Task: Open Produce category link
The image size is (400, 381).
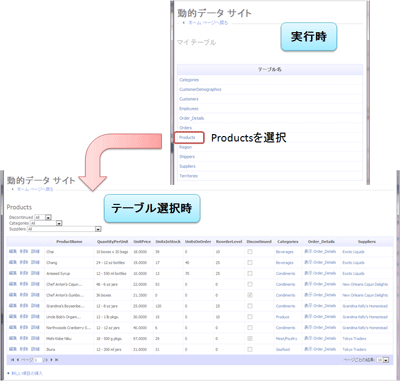Action: (282, 317)
